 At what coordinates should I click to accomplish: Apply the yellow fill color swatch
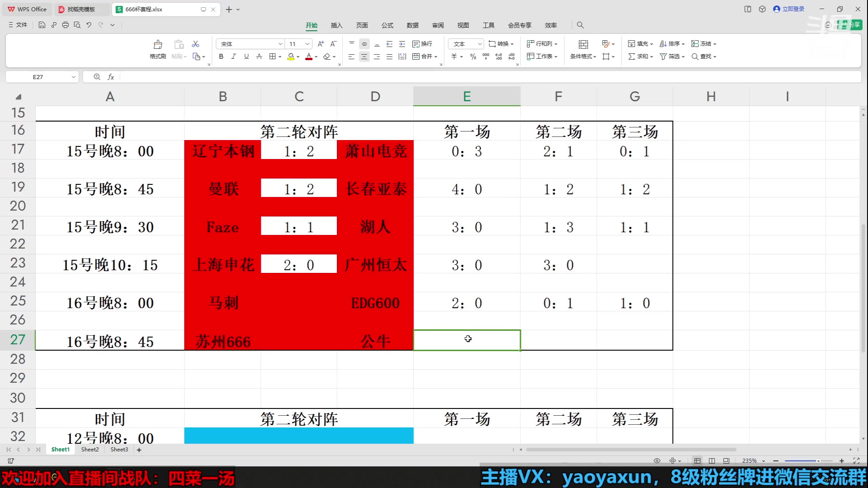291,56
